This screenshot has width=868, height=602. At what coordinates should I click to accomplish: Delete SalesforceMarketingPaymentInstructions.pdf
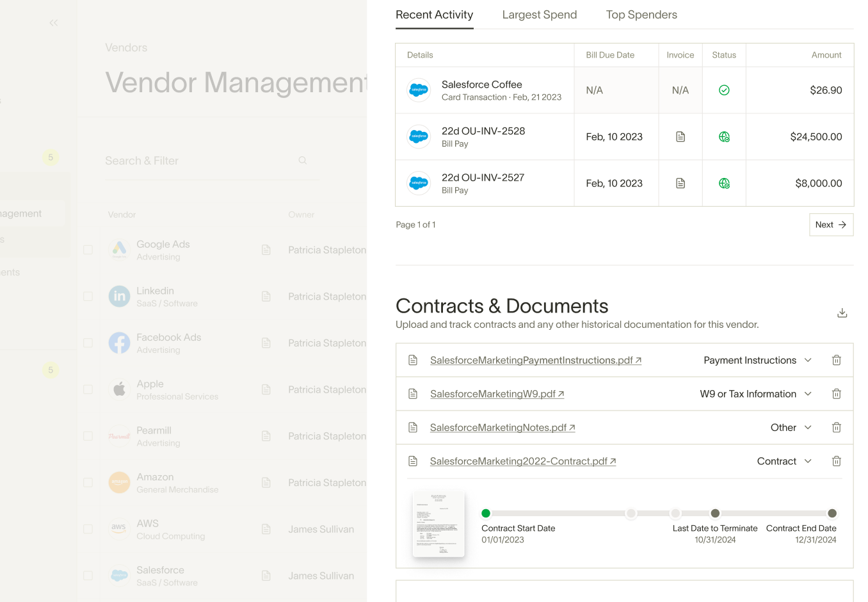click(x=836, y=361)
